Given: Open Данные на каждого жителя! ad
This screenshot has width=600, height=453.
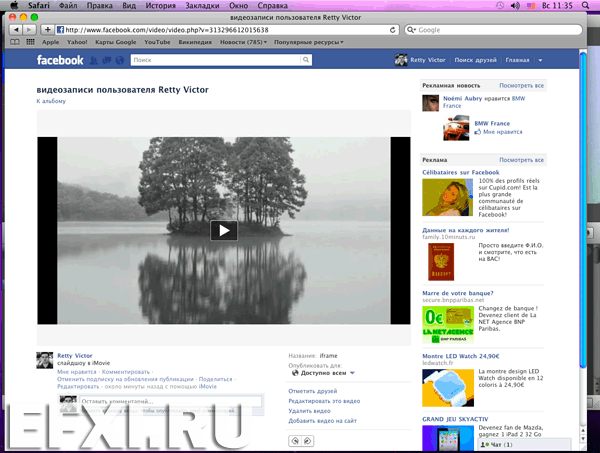Looking at the screenshot, I should 466,230.
